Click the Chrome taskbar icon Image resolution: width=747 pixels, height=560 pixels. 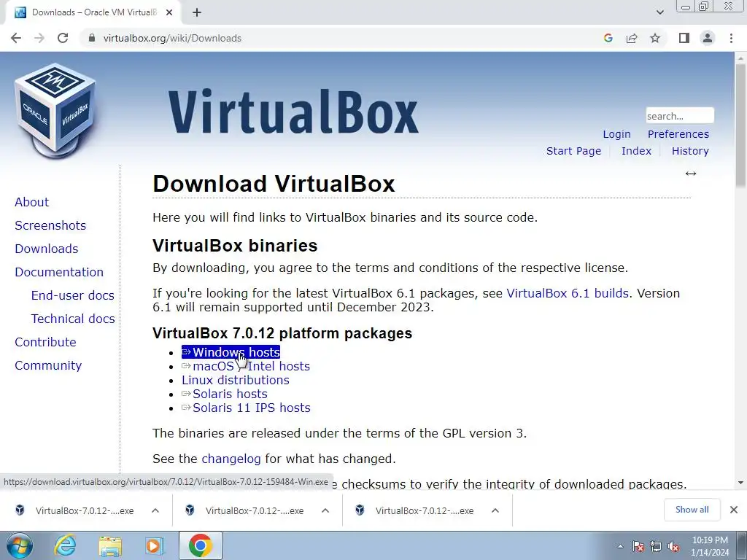[x=200, y=545]
